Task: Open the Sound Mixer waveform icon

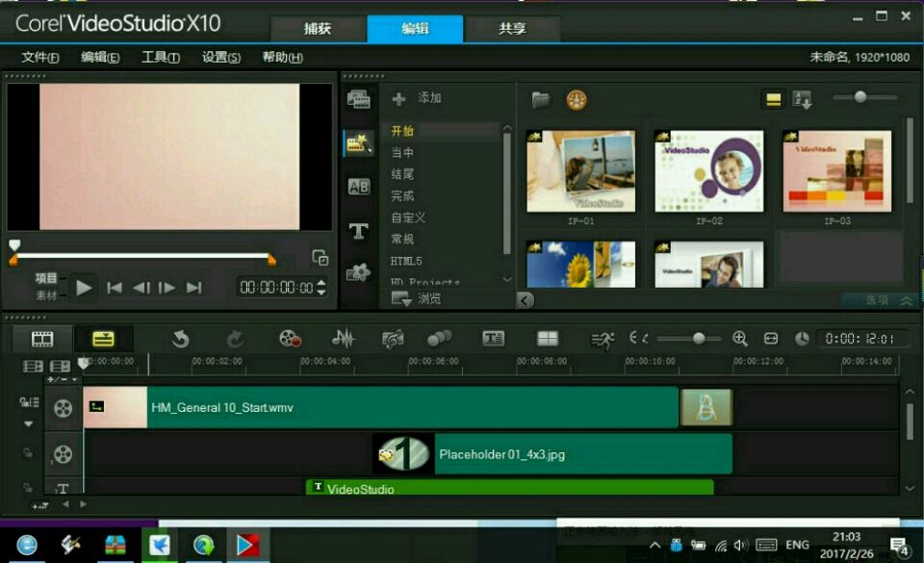Action: (343, 339)
